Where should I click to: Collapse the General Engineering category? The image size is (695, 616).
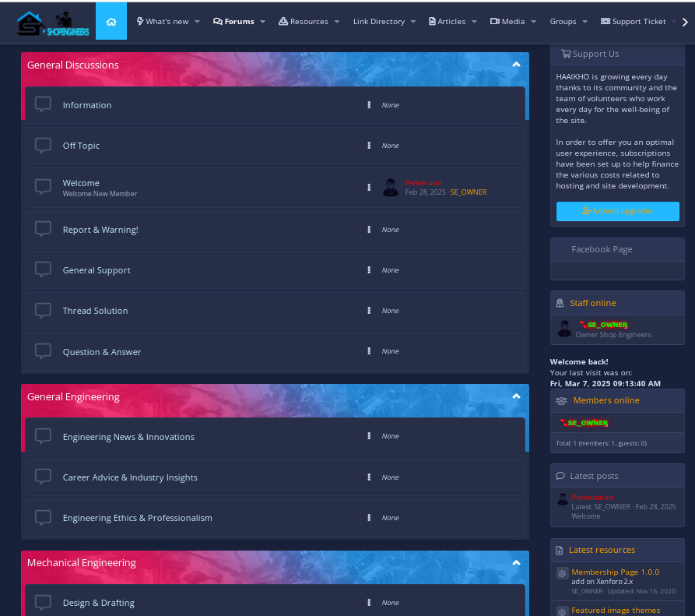click(516, 396)
